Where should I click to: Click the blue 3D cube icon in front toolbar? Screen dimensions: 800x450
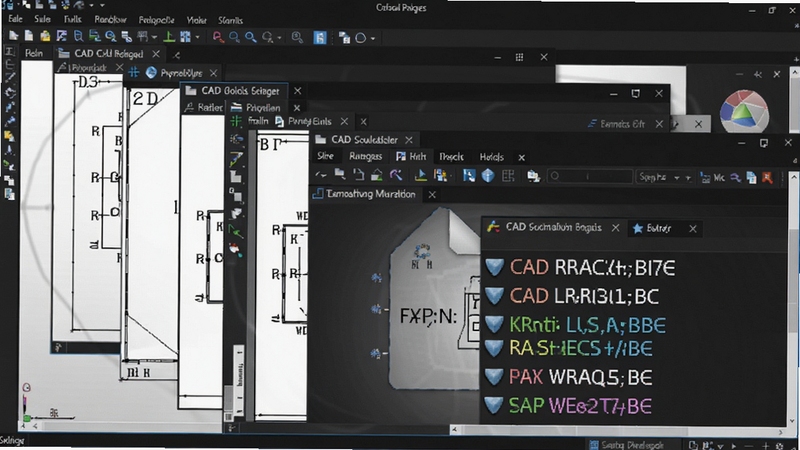coord(488,176)
